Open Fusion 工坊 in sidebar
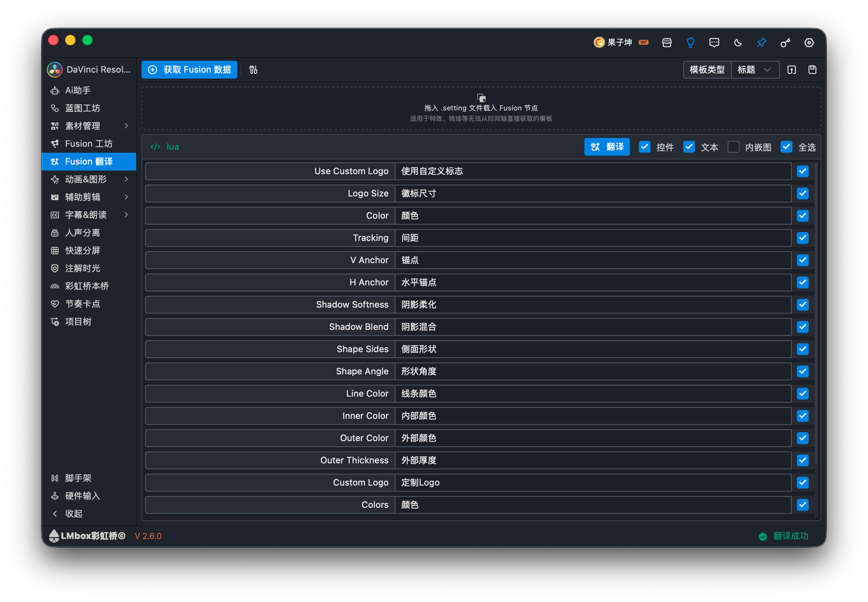868x602 pixels. [89, 143]
